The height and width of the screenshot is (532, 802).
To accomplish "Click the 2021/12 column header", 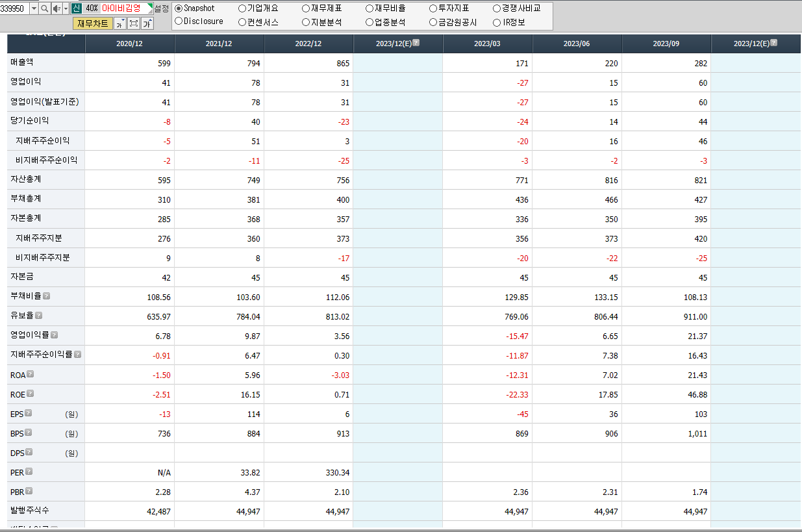I will click(x=219, y=44).
